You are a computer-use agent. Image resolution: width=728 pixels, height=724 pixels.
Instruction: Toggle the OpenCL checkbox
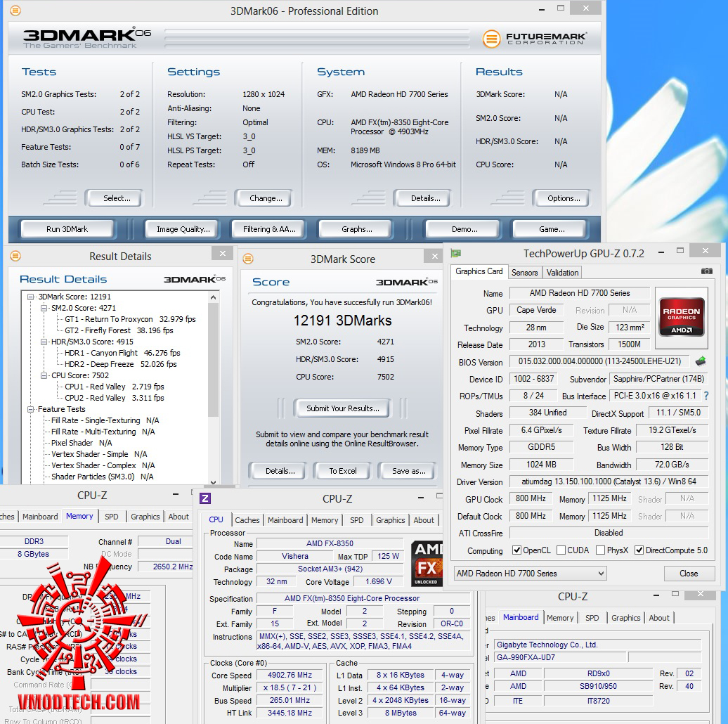coord(516,550)
